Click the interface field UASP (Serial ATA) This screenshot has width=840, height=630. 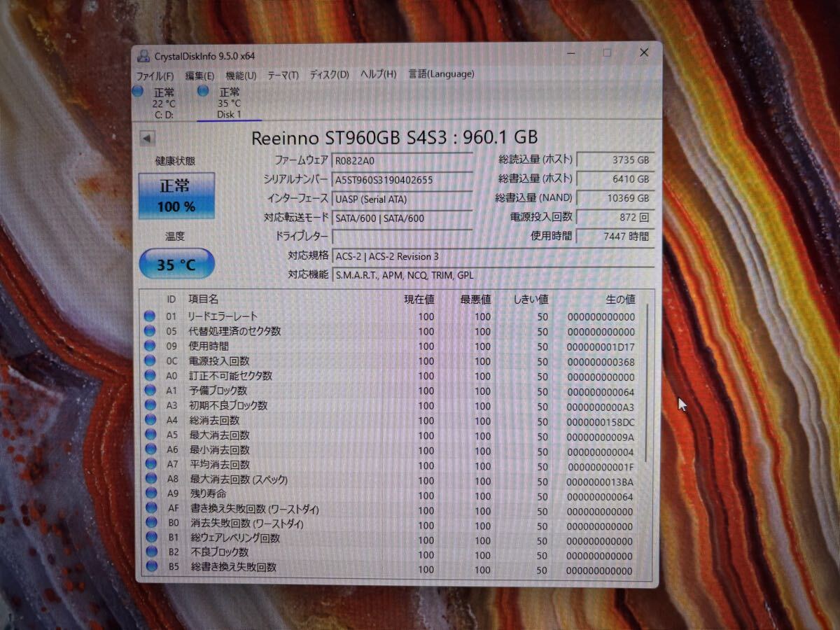click(x=402, y=199)
